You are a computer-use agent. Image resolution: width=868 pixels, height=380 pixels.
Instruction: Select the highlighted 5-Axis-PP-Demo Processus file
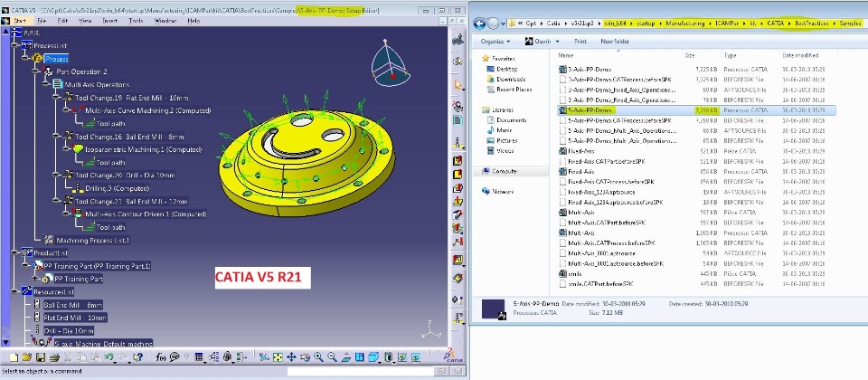696,110
